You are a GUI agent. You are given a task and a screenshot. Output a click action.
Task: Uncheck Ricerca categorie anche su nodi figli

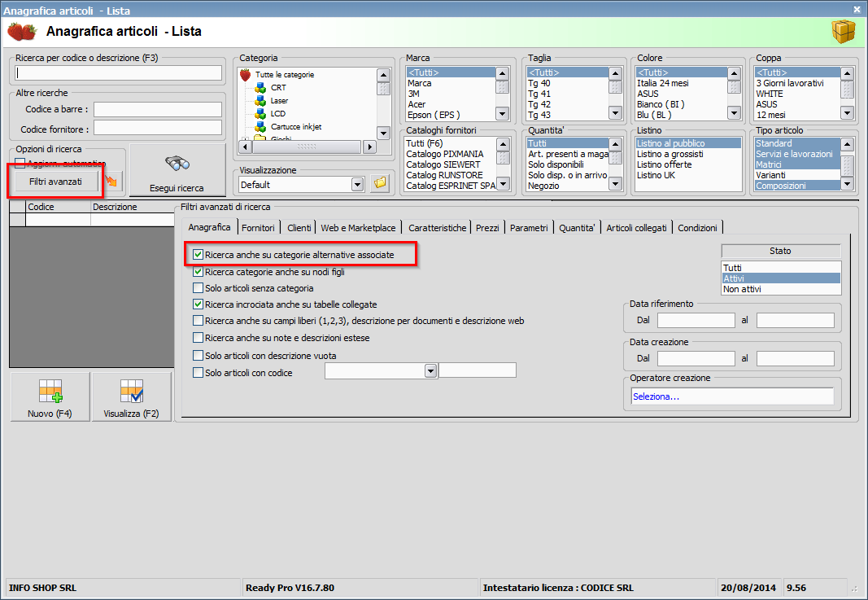tap(198, 272)
